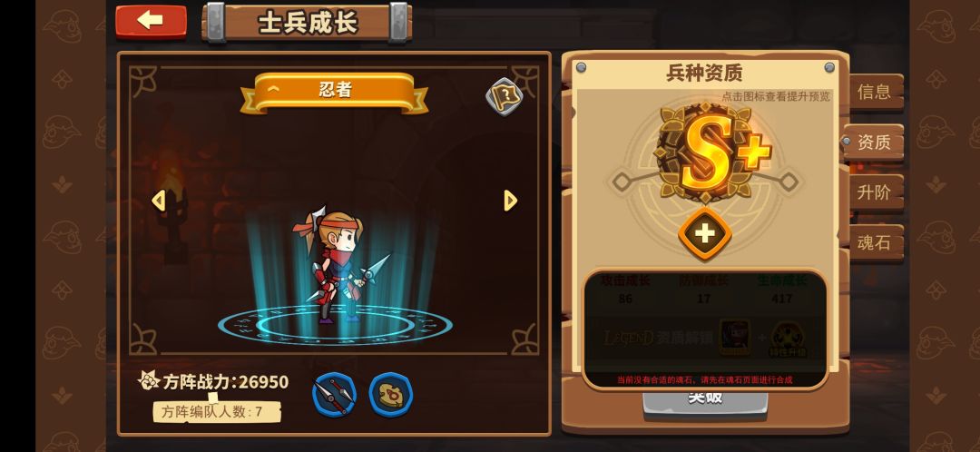Viewport: 980px width, 452px height.
Task: Open the 升阶 tab
Action: point(875,192)
